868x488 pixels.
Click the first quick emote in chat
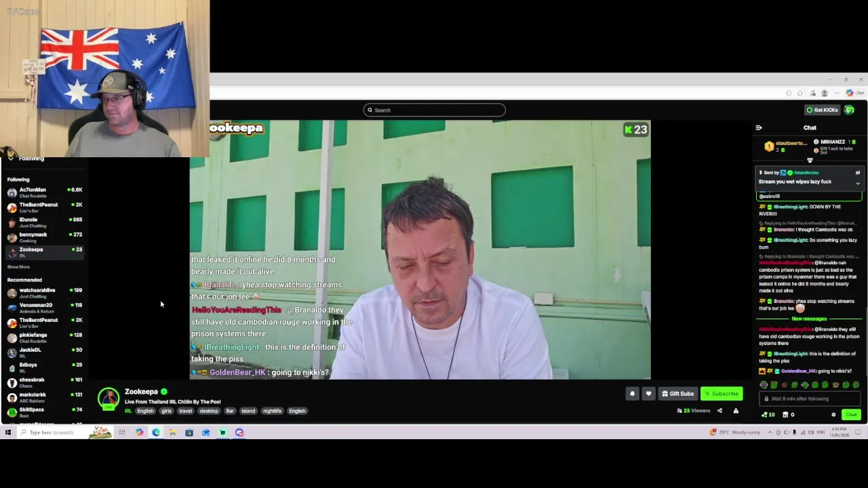point(764,385)
